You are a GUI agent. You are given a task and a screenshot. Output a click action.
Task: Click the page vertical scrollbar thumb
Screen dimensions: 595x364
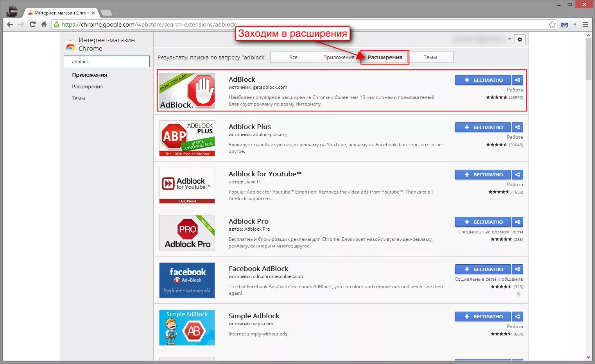(x=588, y=59)
